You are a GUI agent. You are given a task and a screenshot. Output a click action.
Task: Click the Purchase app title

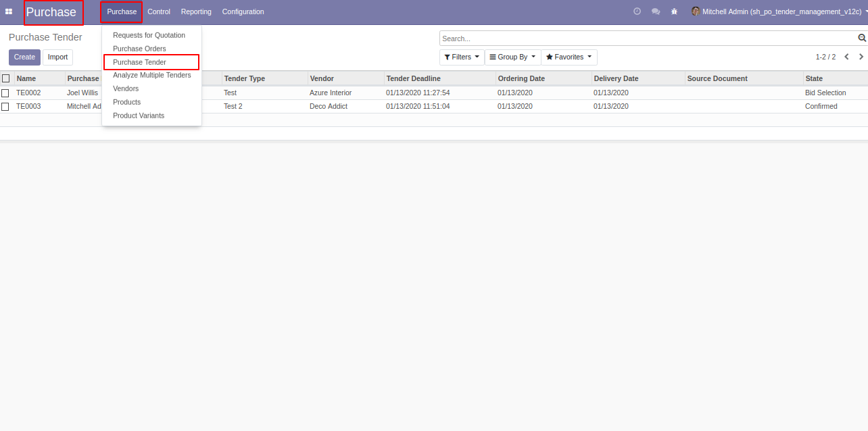[51, 12]
